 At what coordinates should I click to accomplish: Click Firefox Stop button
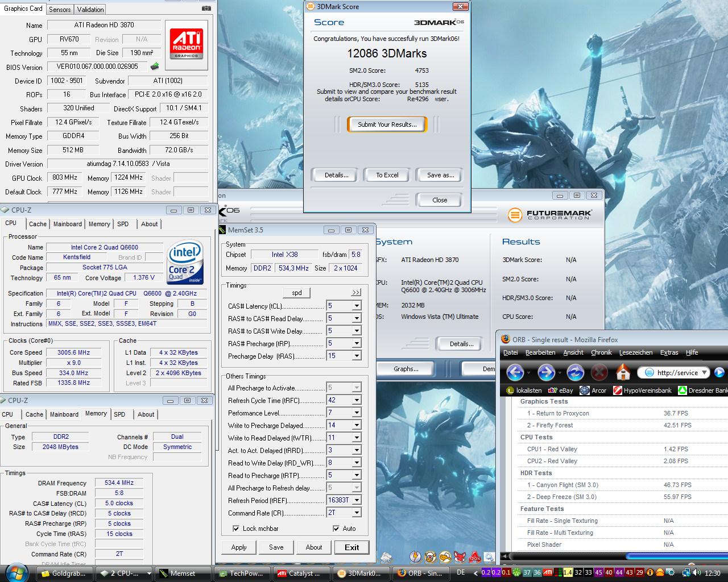[x=599, y=373]
